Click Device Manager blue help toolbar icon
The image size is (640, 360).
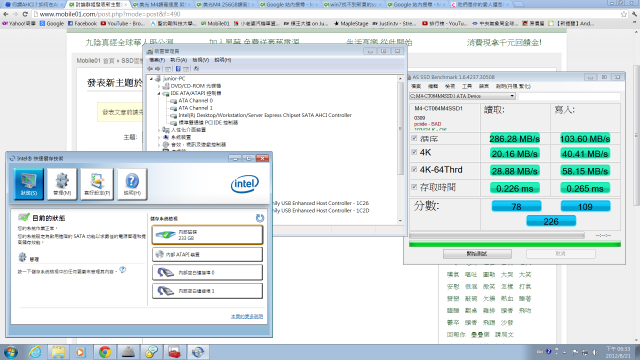point(178,69)
